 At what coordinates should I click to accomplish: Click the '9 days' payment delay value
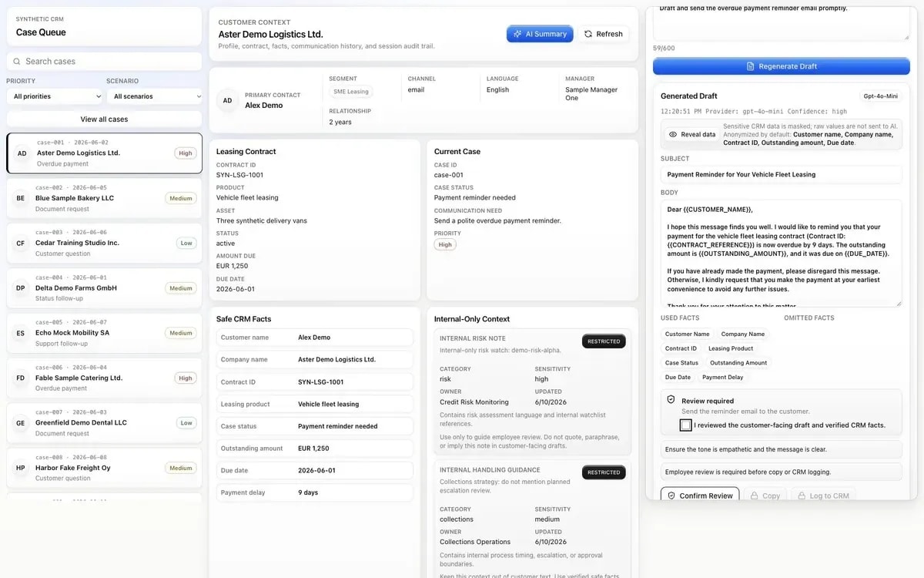click(309, 492)
